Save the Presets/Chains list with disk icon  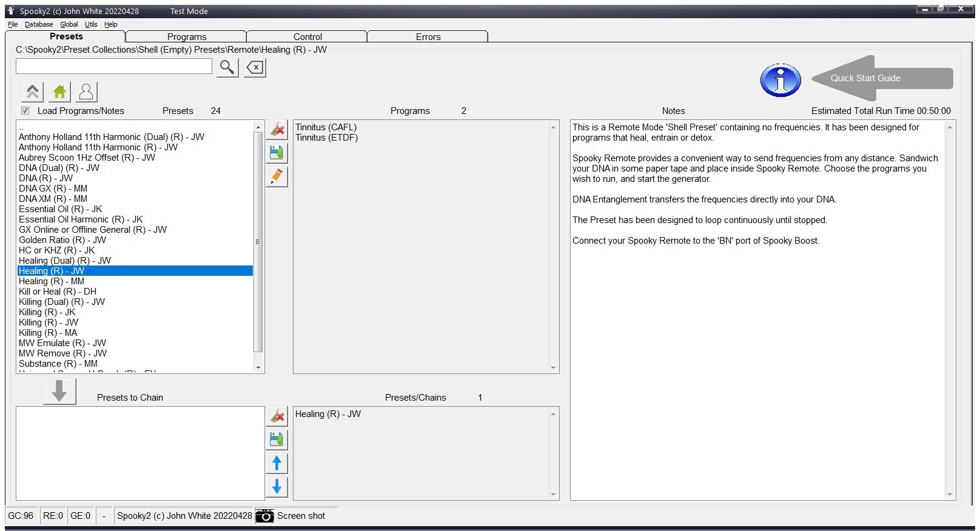(277, 439)
